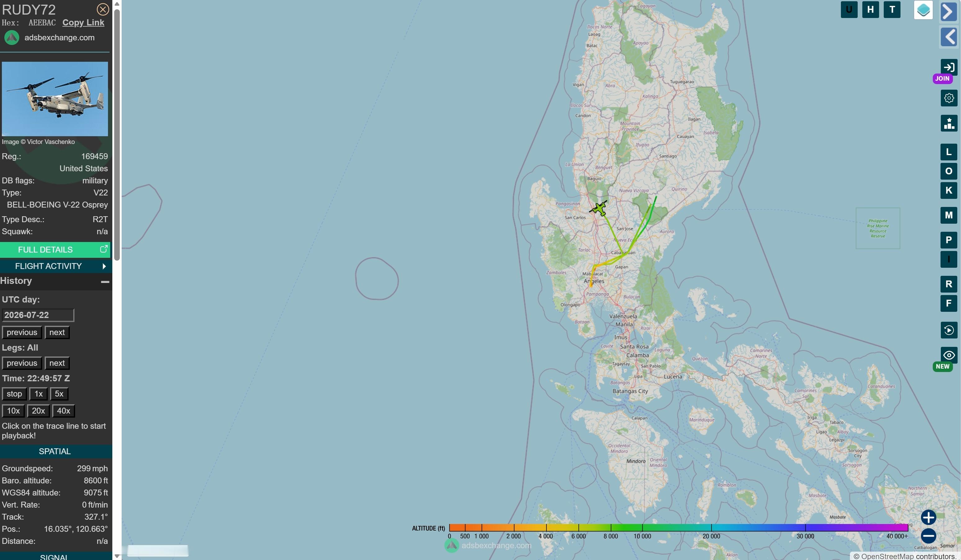961x560 pixels.
Task: Toggle the P map option
Action: pos(949,240)
